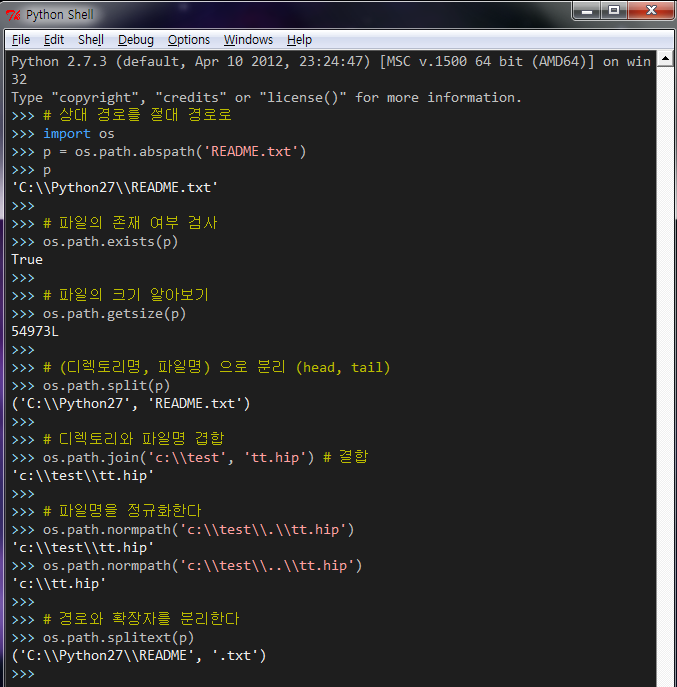Click the 'Type "copyright"' information line
The image size is (677, 687).
pos(266,97)
